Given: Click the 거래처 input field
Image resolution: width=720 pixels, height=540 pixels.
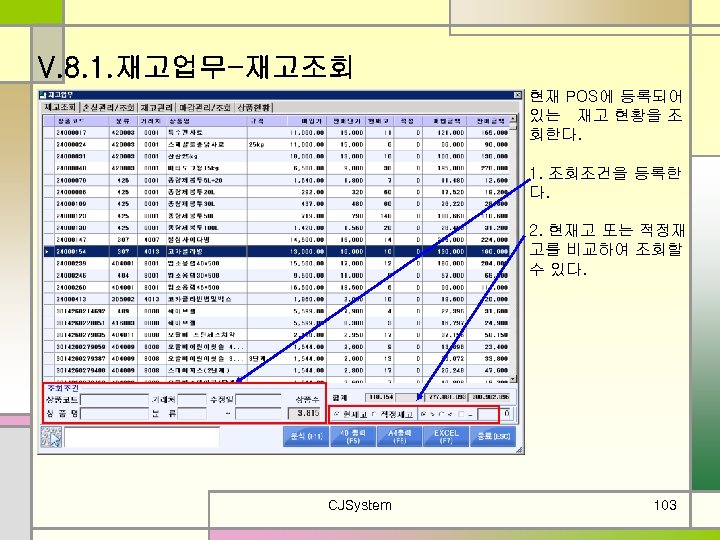Looking at the screenshot, I should 192,400.
